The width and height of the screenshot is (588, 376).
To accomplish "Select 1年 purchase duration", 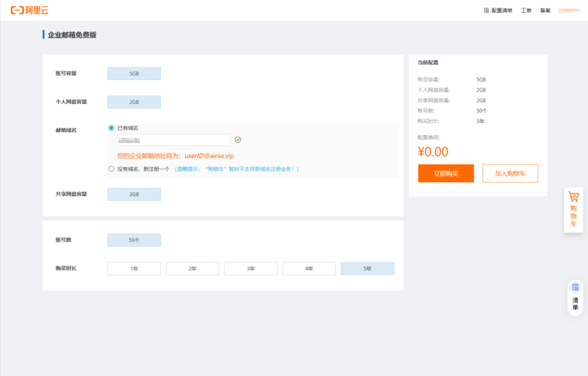I will 134,268.
